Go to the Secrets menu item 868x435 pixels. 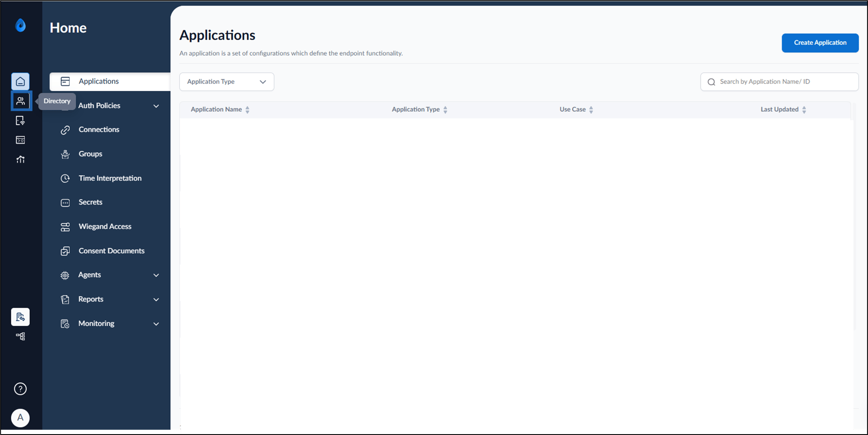pyautogui.click(x=91, y=202)
